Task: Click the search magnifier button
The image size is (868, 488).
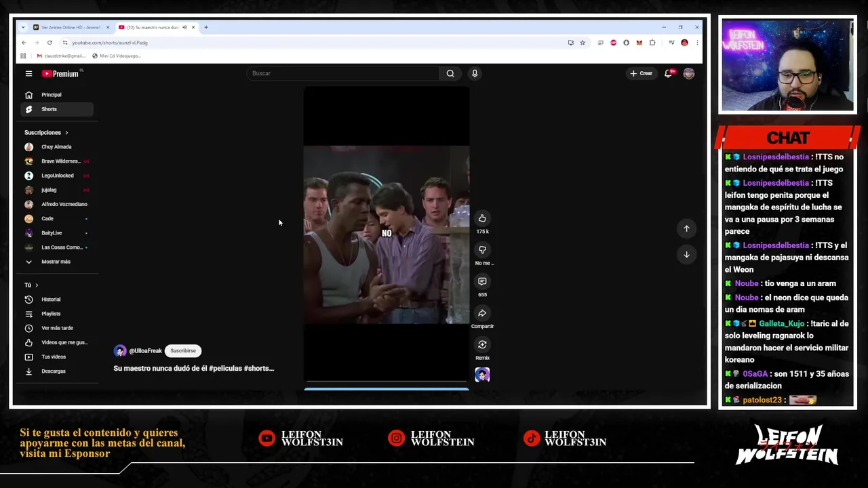Action: 450,73
